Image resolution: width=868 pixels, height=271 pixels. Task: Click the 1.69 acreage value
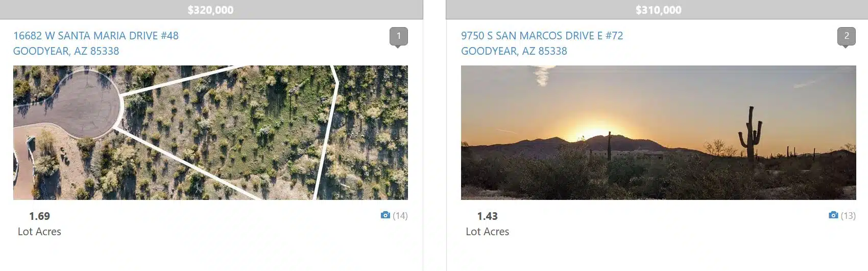point(39,216)
